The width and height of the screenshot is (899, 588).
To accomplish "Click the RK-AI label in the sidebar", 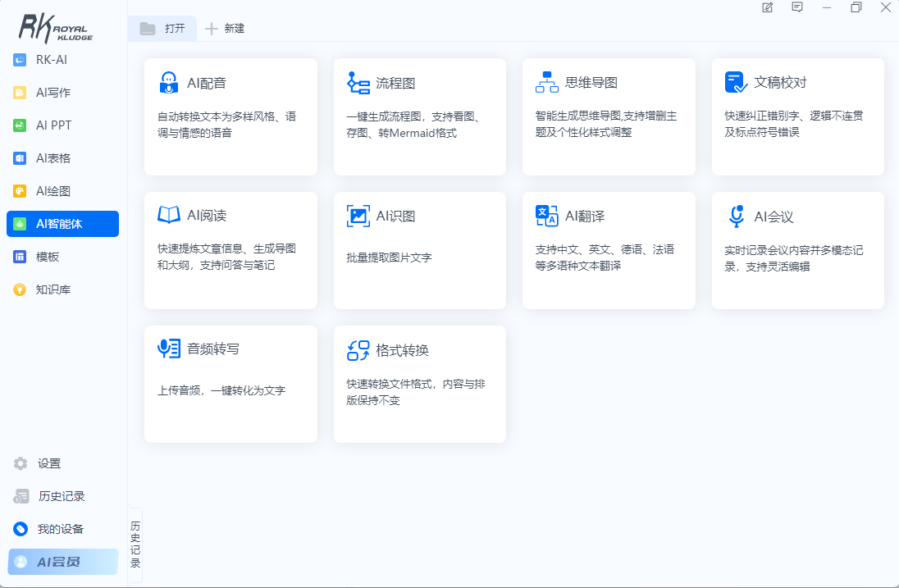I will coord(52,60).
